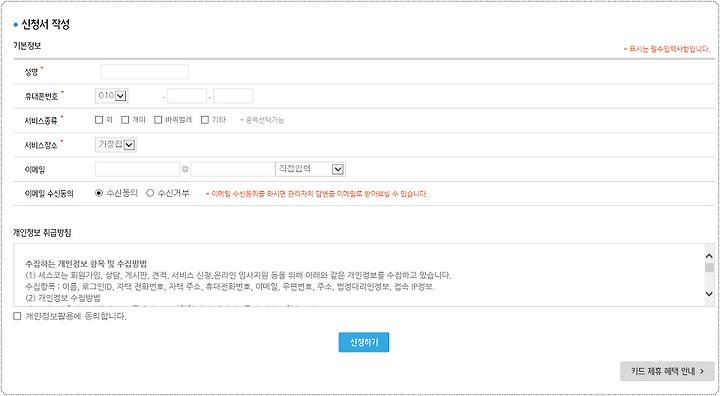Click the 휴대폰번호 label
This screenshot has width=720, height=396.
pyautogui.click(x=41, y=96)
